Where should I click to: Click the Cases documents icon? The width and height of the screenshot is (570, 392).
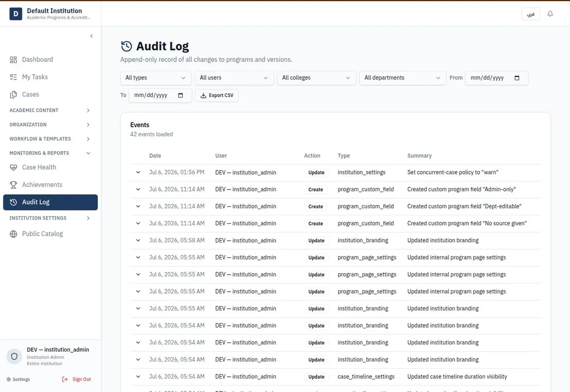[13, 95]
